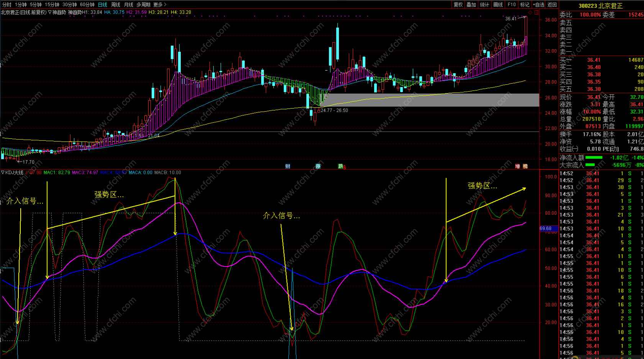Open the 多周期 multi-period view
The image size is (644, 359).
tap(143, 5)
